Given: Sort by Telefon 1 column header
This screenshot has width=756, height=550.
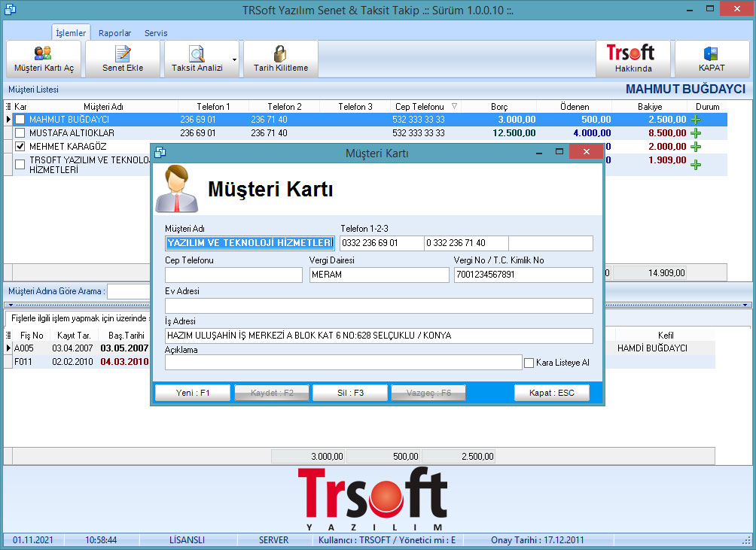Looking at the screenshot, I should pos(213,106).
